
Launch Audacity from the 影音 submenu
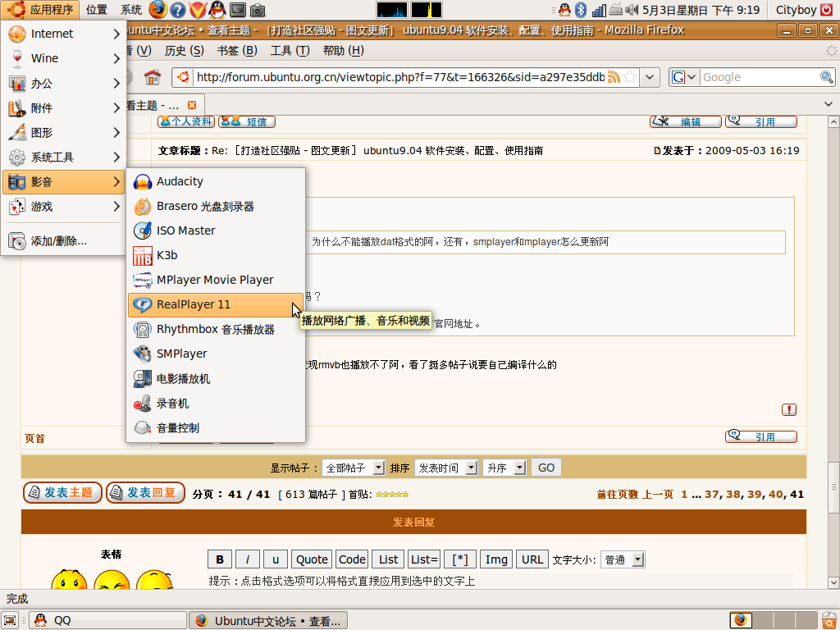pyautogui.click(x=216, y=181)
